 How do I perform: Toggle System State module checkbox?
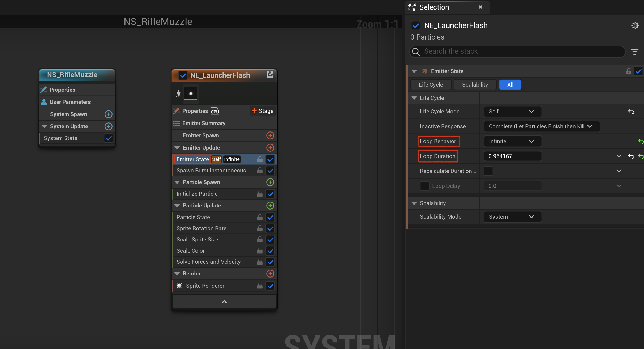pos(108,138)
